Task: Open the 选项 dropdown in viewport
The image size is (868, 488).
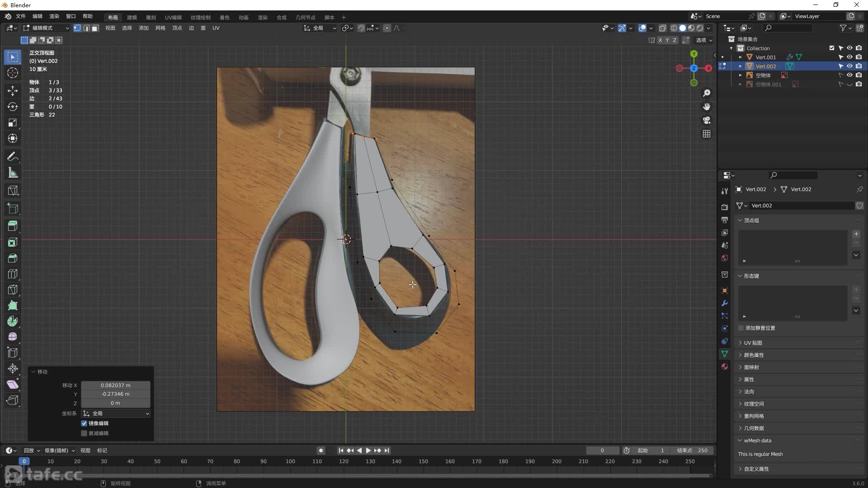Action: click(x=704, y=40)
